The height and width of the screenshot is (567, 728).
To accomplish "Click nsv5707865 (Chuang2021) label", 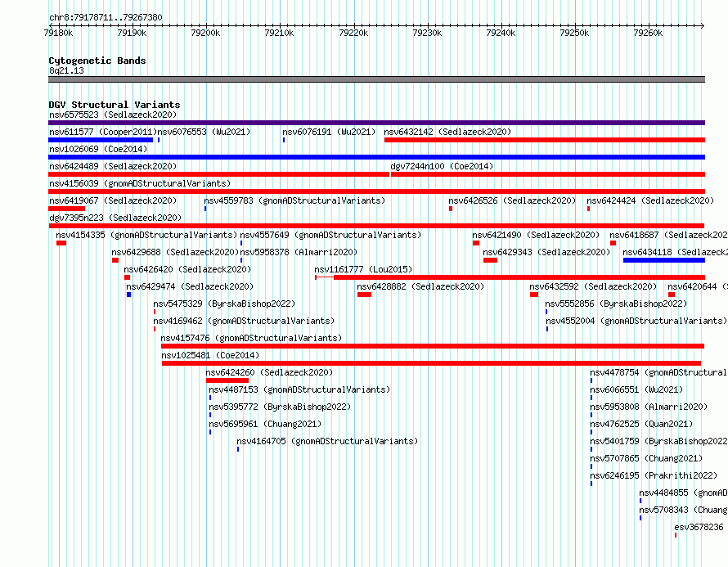I will coord(646,458).
